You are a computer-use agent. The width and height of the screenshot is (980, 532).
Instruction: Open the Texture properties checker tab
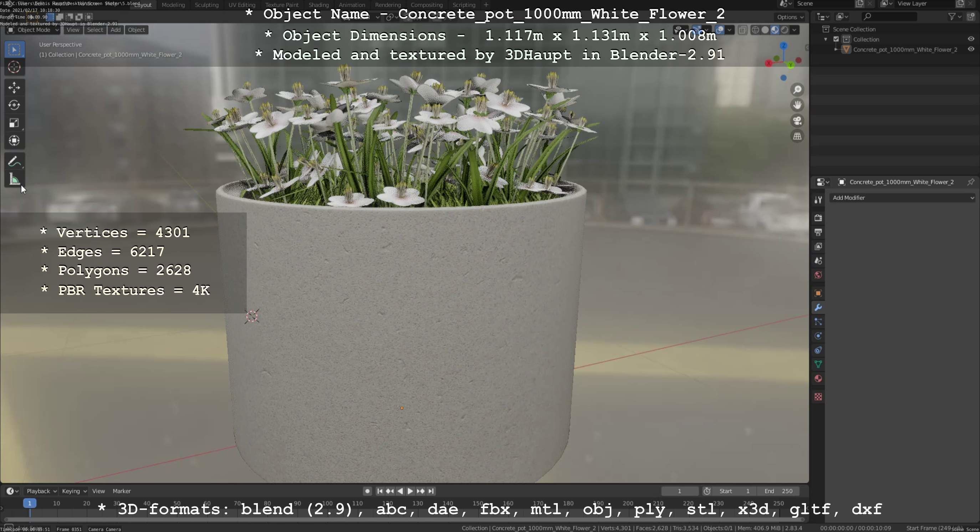pos(818,397)
